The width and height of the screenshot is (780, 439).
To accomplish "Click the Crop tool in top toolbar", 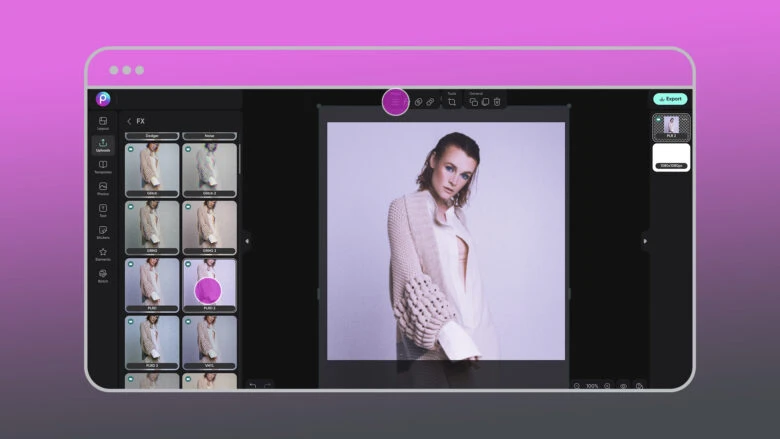I will point(452,102).
